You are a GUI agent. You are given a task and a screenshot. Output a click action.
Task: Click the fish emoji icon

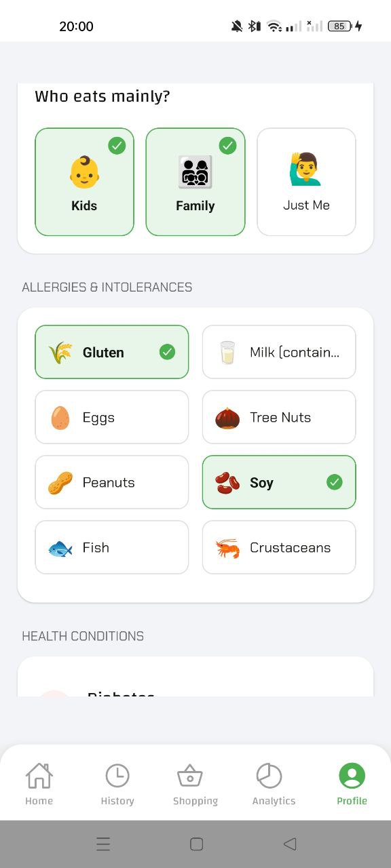[60, 547]
